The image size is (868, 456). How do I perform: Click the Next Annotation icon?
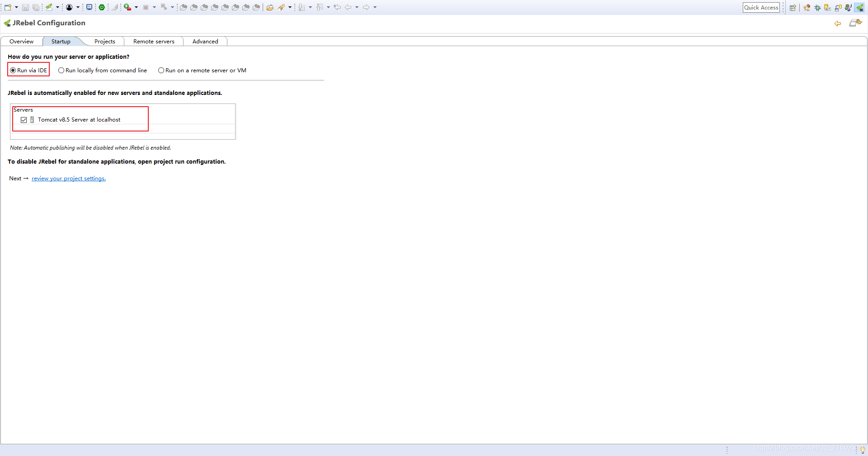click(x=302, y=7)
